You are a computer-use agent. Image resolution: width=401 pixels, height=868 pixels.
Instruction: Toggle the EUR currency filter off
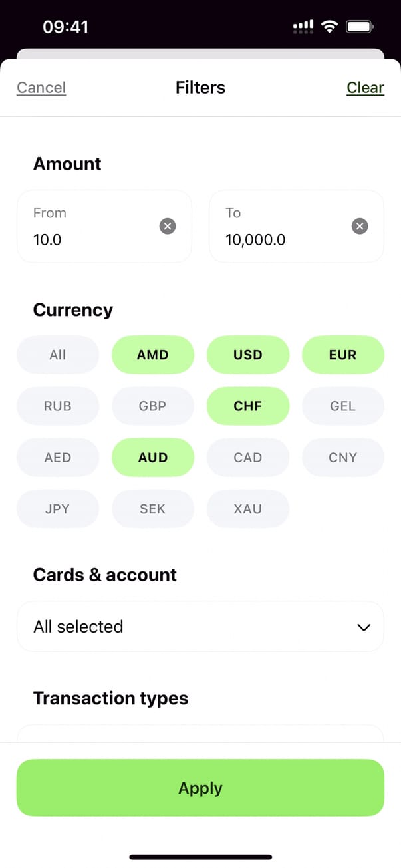click(343, 355)
